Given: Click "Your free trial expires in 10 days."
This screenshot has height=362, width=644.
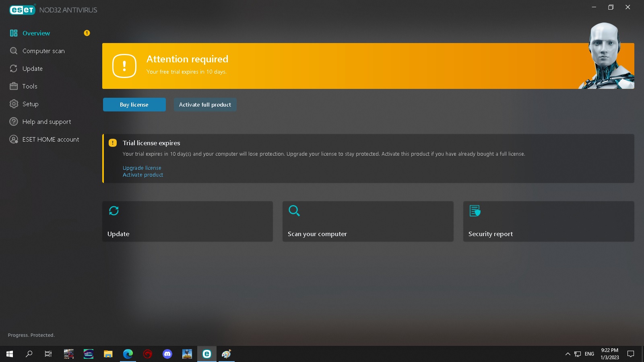Looking at the screenshot, I should [186, 72].
